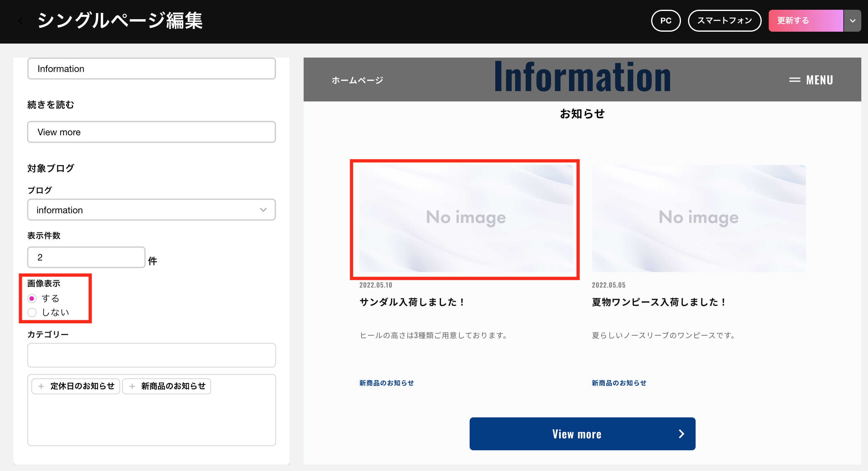This screenshot has height=471, width=868.
Task: Click the large Information preview heading
Action: 582,77
